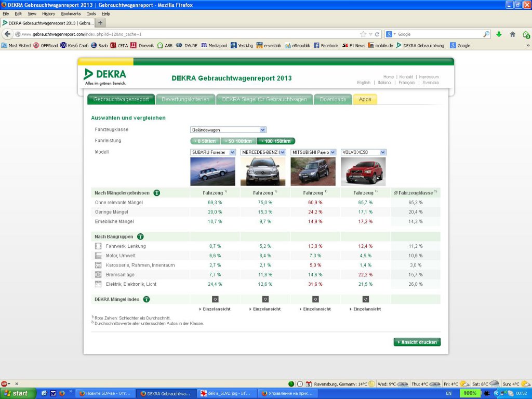The width and height of the screenshot is (532, 399).
Task: Click the Firefox Home toolbar icon
Action: tap(512, 34)
